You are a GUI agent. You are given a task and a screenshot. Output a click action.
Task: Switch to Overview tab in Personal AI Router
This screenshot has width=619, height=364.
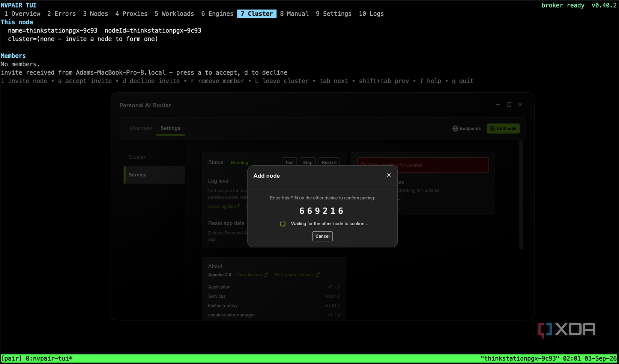pyautogui.click(x=141, y=128)
